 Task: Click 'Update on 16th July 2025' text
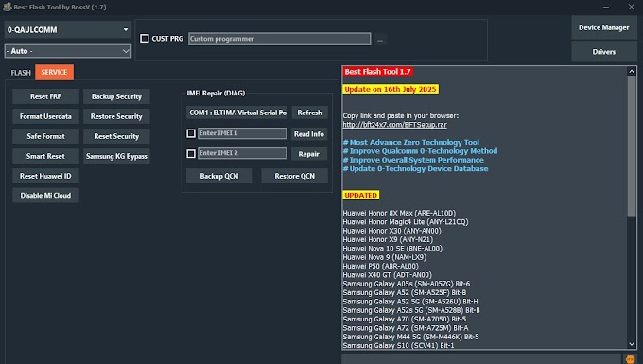coord(391,90)
